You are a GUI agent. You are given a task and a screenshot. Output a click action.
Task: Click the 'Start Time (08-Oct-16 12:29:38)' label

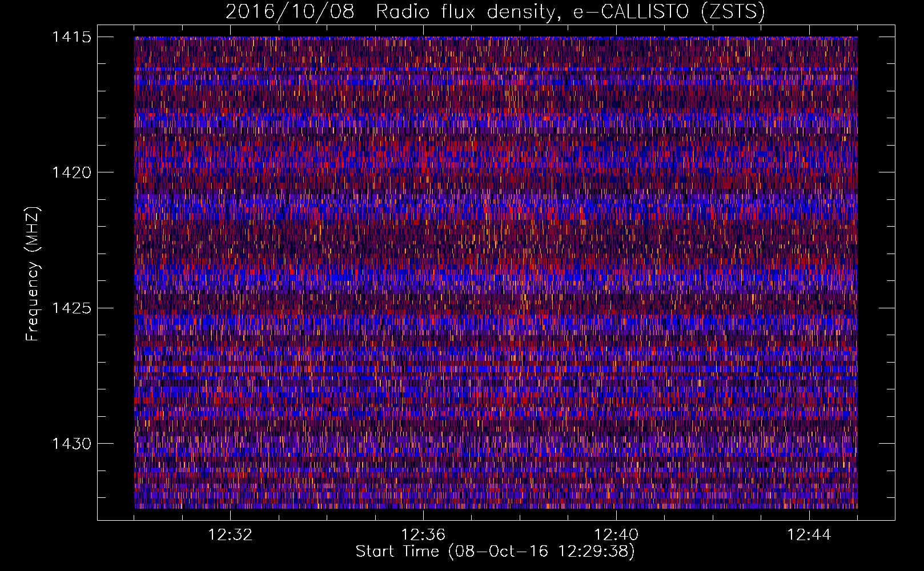pos(495,552)
